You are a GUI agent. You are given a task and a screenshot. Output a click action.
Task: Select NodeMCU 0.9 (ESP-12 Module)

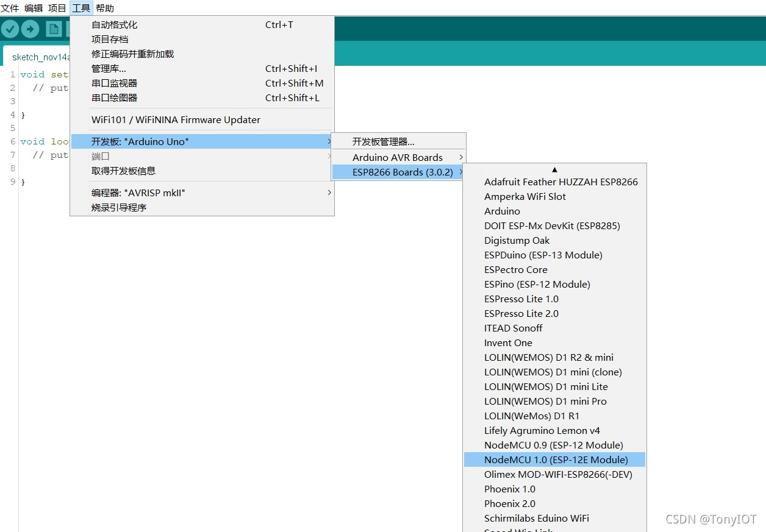click(554, 445)
